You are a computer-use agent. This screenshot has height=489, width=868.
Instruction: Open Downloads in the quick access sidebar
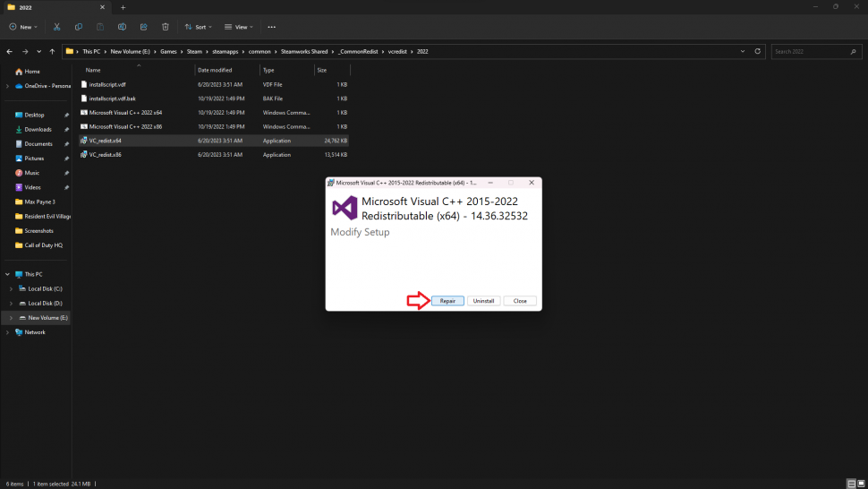click(x=38, y=130)
